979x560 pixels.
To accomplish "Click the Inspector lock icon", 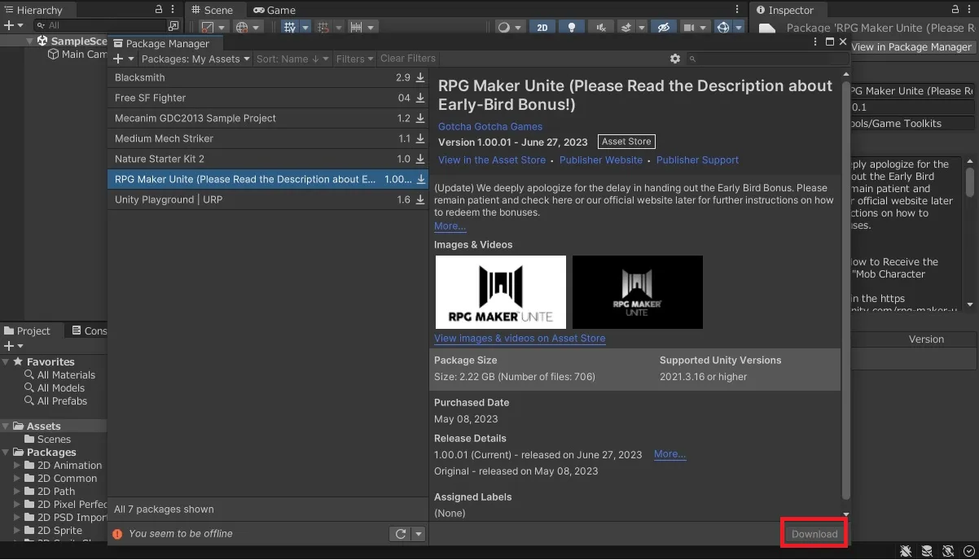I will (955, 10).
